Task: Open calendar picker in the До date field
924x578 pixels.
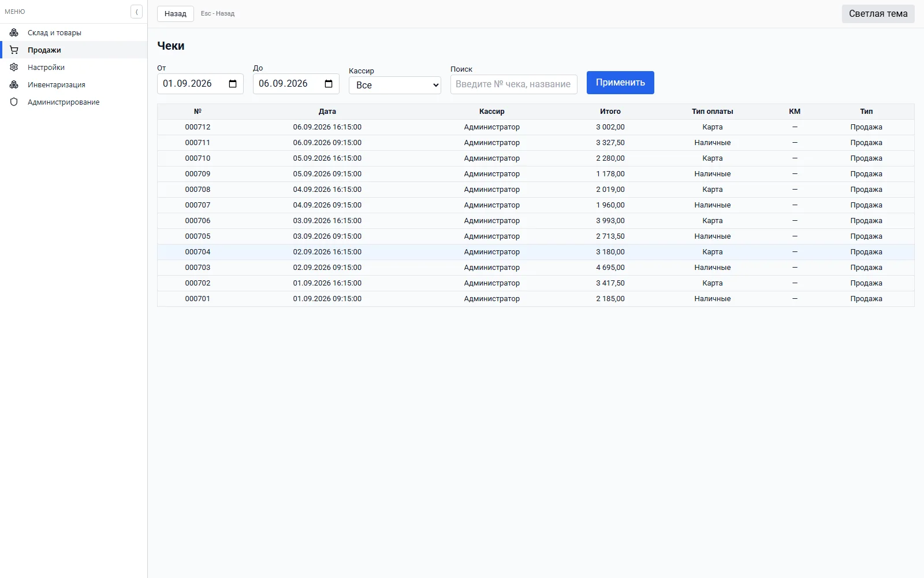Action: 329,84
